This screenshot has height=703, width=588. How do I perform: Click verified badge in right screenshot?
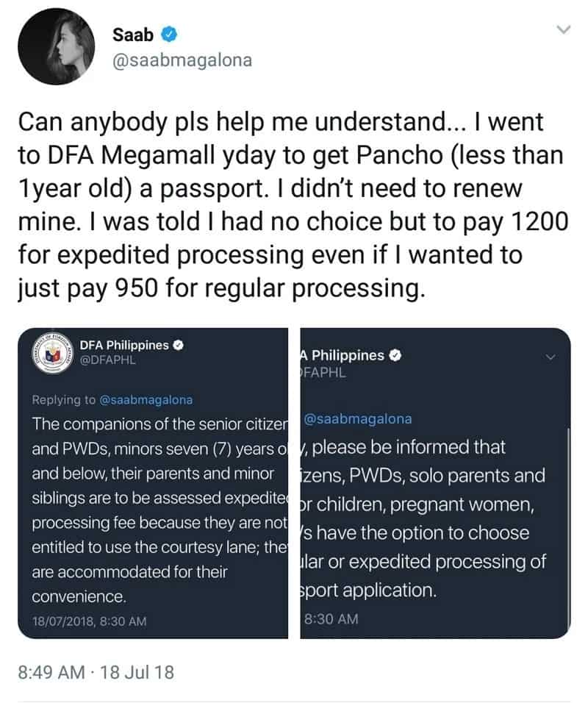(395, 355)
